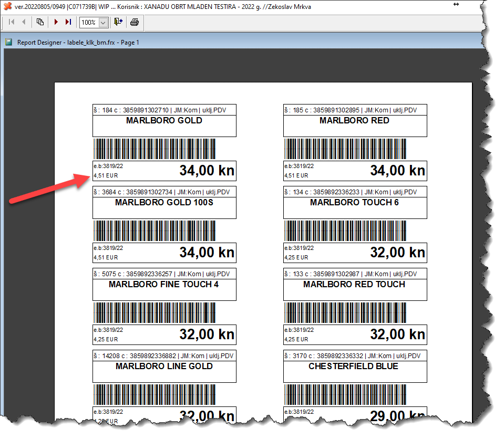This screenshot has width=504, height=439.
Task: Click the MARLBORO TOUCH 6 header code line
Action: (x=354, y=192)
